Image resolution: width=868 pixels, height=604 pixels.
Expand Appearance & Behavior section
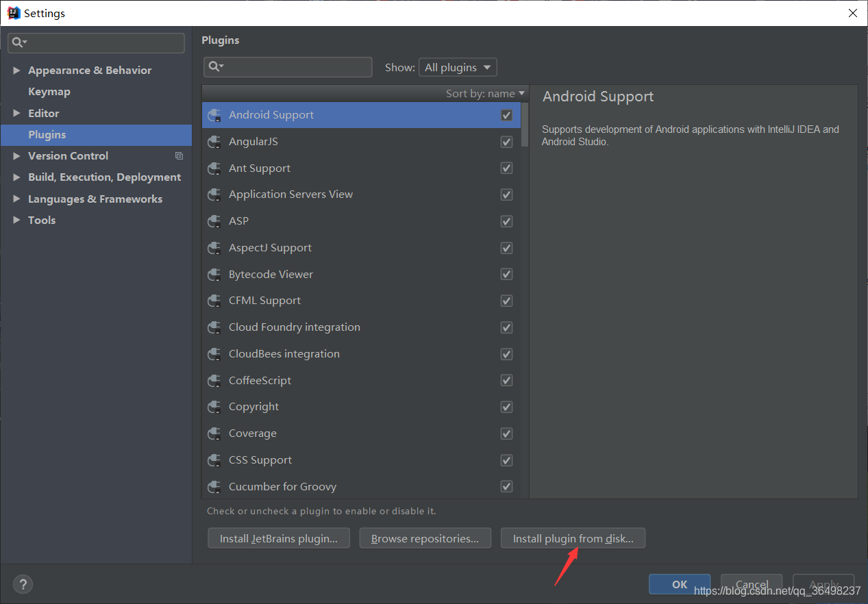click(16, 71)
